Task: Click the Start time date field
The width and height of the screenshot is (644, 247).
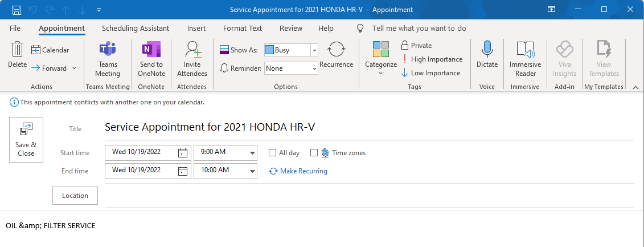Action: point(141,152)
